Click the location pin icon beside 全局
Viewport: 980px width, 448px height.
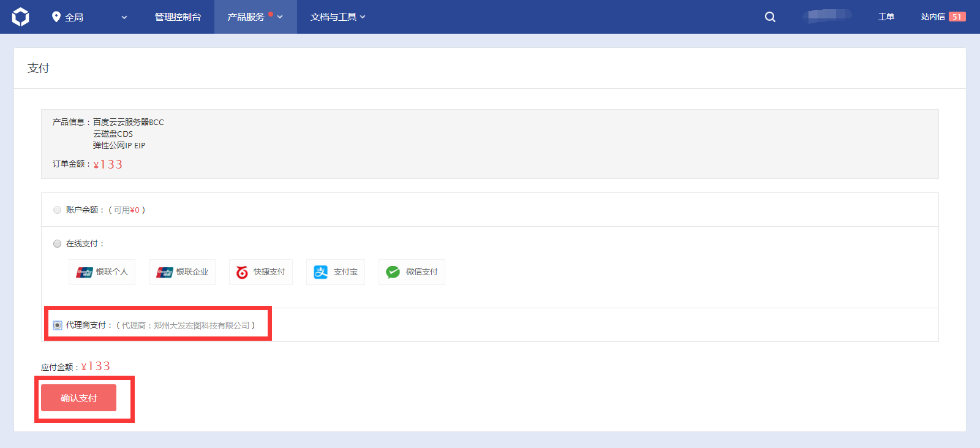point(56,17)
